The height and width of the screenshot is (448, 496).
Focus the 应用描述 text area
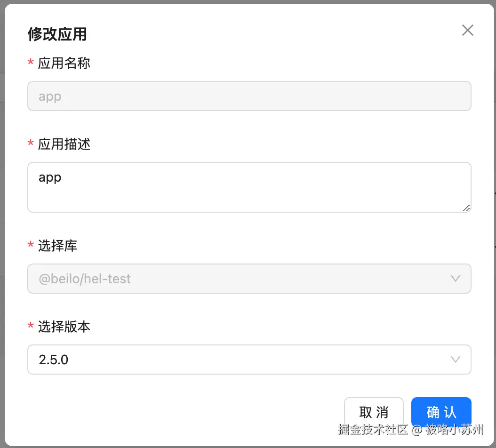point(249,187)
